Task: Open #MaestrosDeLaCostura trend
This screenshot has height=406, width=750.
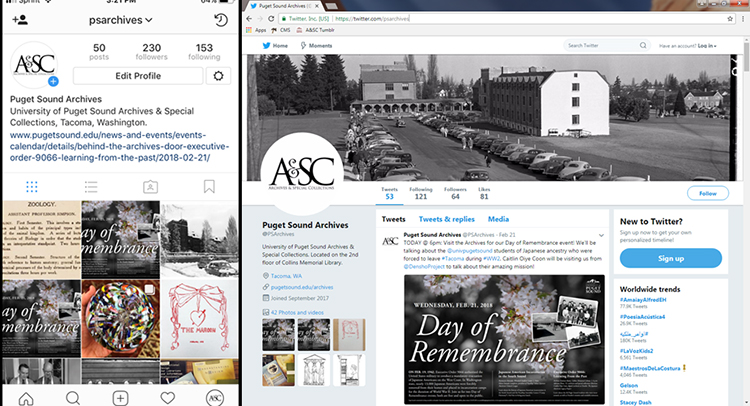Action: [x=650, y=368]
